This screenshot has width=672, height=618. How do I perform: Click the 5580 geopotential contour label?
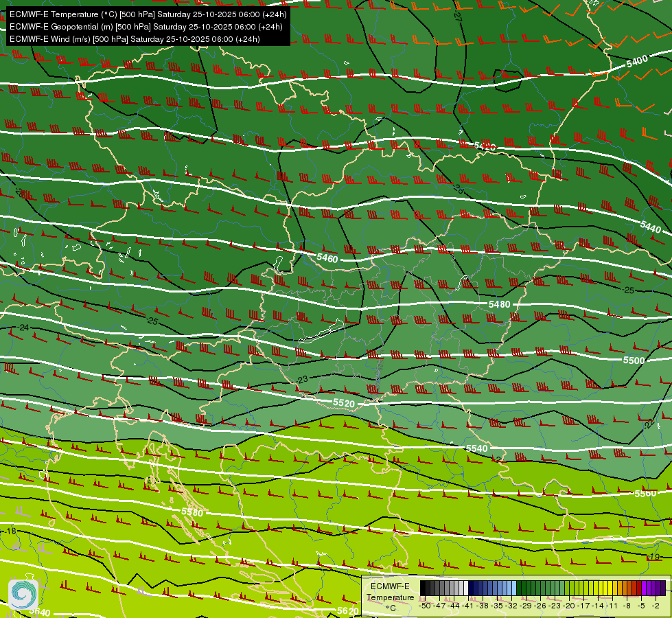point(192,512)
